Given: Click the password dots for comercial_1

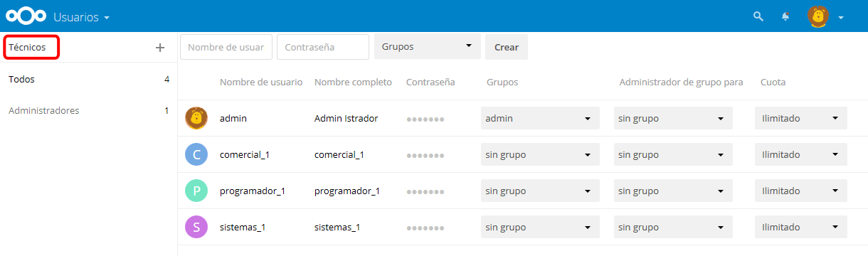Looking at the screenshot, I should (425, 155).
